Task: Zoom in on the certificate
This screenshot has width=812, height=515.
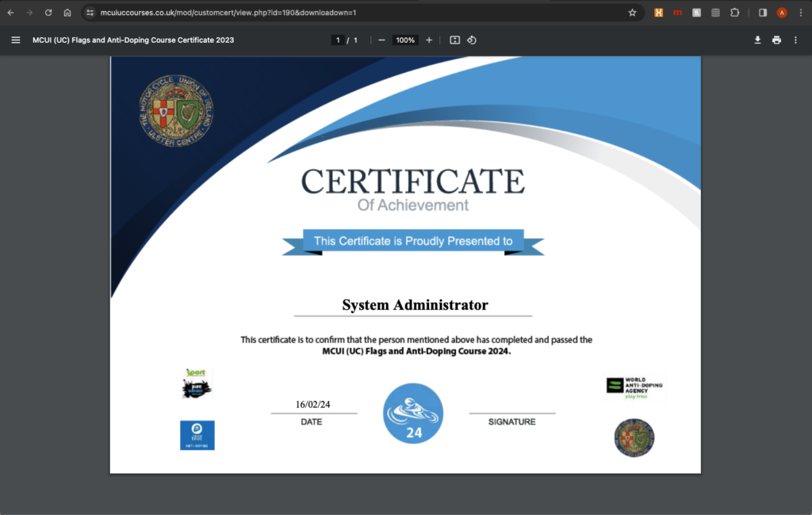Action: click(429, 40)
